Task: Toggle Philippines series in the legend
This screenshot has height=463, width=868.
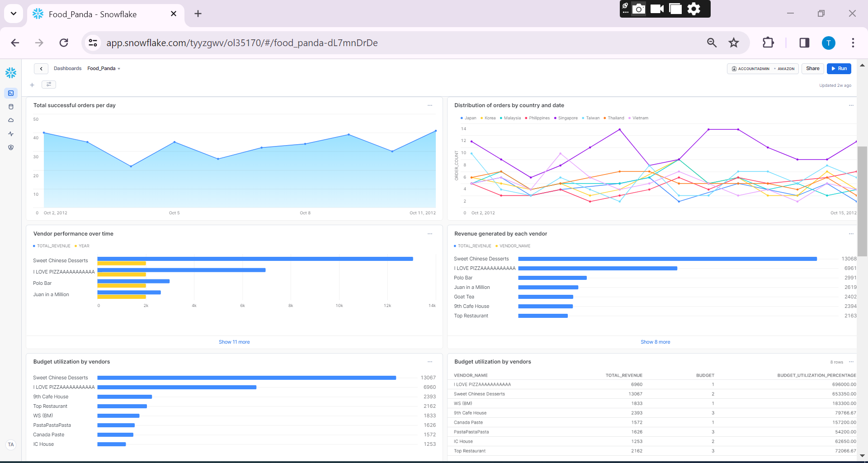Action: click(538, 118)
